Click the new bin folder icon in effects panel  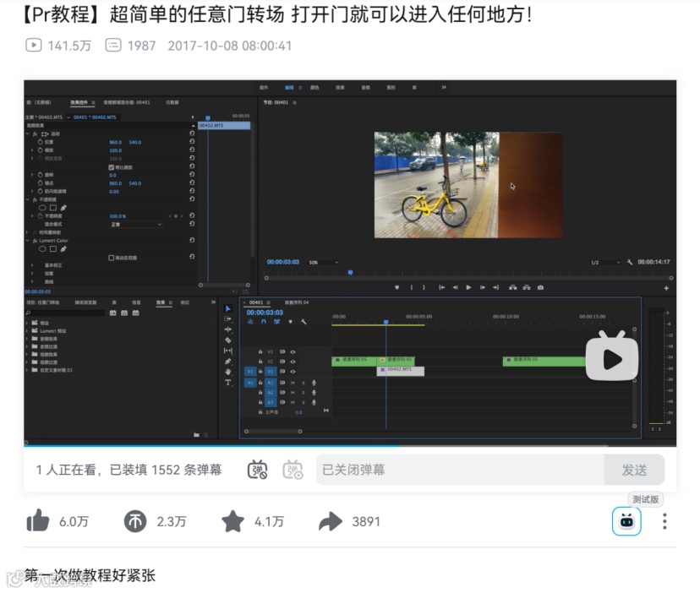[196, 434]
